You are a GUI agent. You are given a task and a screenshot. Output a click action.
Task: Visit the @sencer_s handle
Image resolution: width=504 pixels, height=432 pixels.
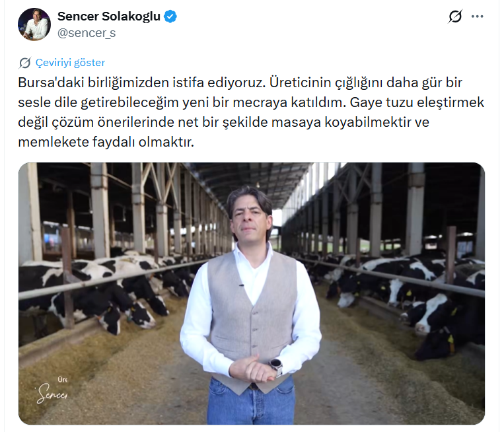[87, 33]
